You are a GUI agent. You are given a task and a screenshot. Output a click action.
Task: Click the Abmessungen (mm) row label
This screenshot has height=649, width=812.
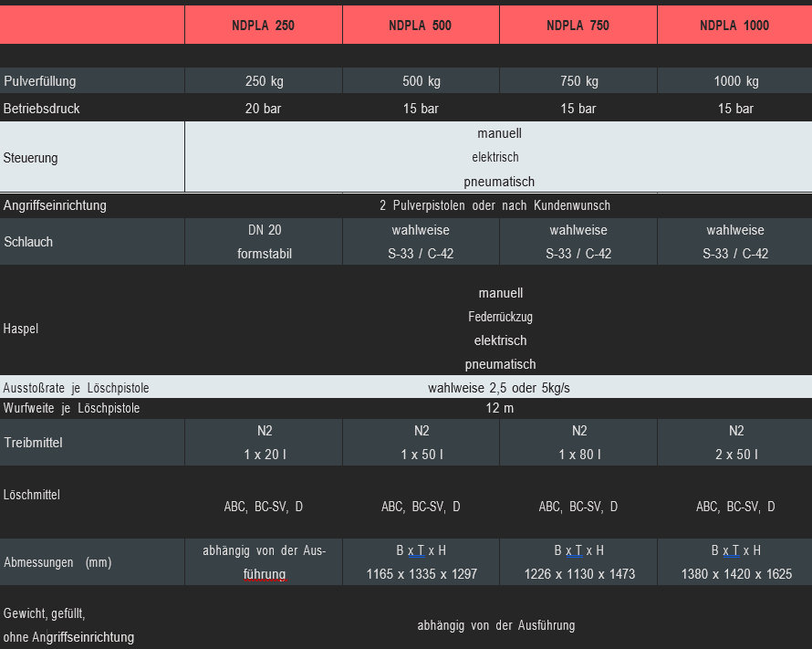click(x=57, y=562)
